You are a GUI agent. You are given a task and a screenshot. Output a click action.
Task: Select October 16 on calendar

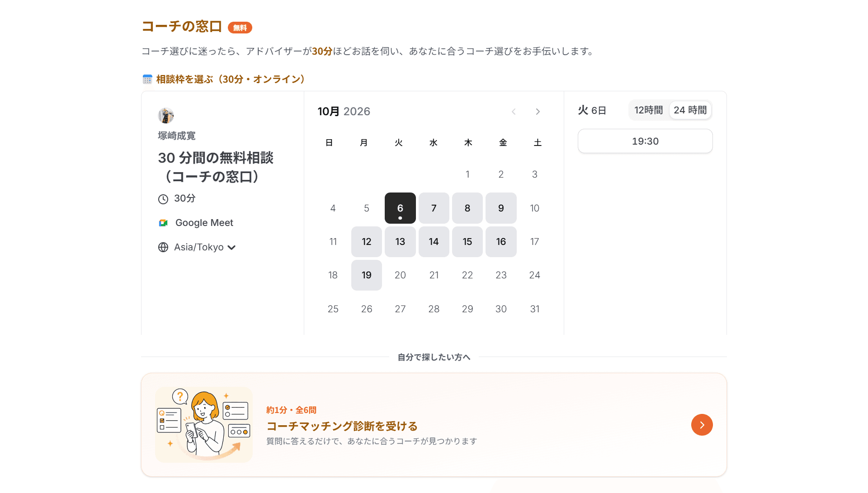click(501, 242)
